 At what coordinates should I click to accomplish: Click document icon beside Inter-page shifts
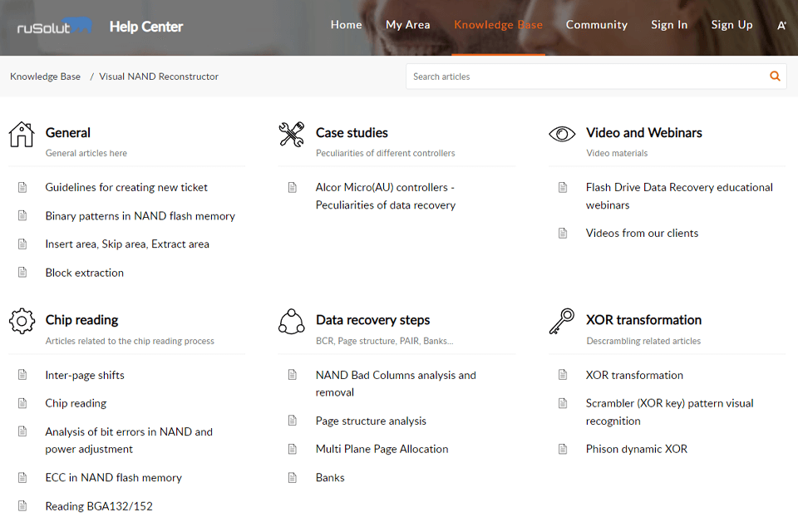pos(22,375)
